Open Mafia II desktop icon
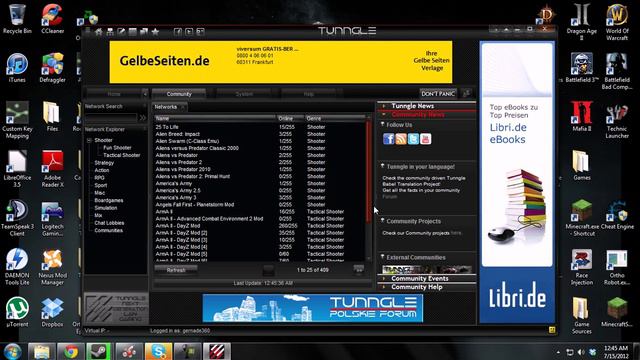Screen dimensions: 640x360 [582, 117]
